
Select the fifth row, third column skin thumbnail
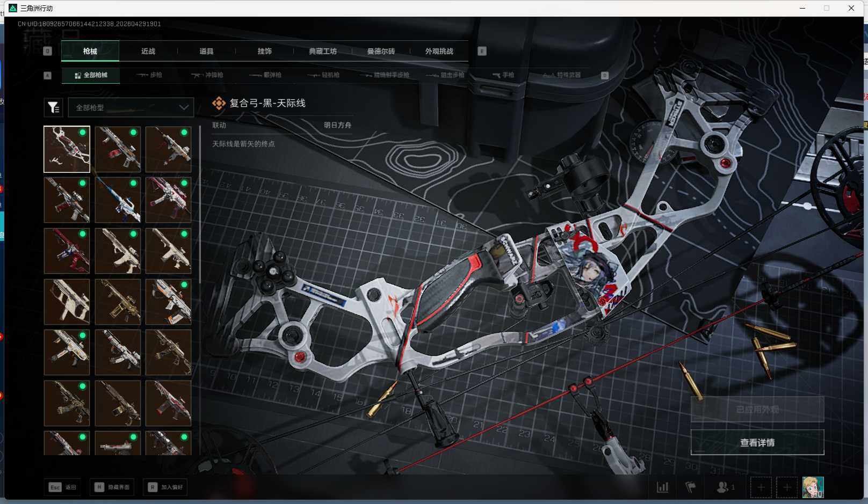coord(168,352)
